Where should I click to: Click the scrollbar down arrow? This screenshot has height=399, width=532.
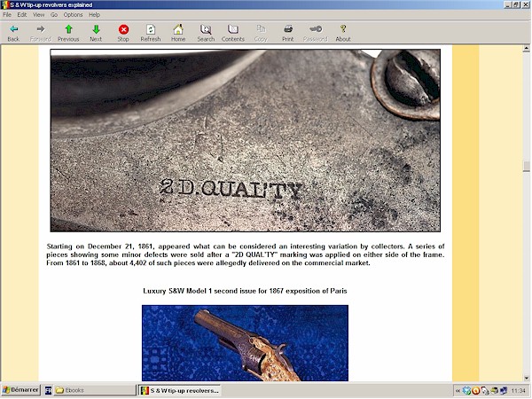coord(526,378)
